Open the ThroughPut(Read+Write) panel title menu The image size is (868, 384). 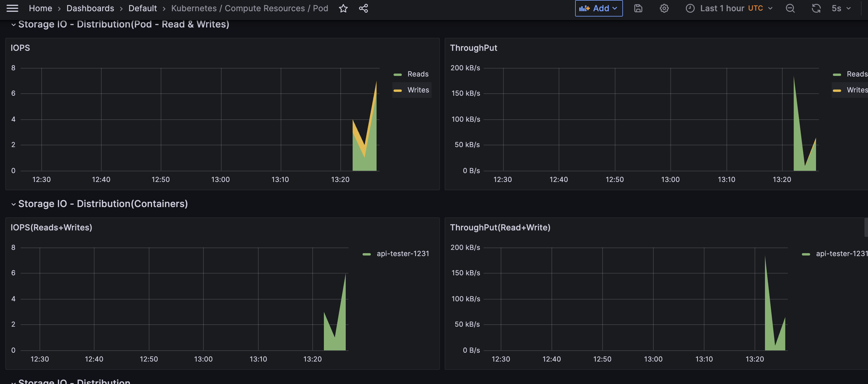click(x=500, y=227)
